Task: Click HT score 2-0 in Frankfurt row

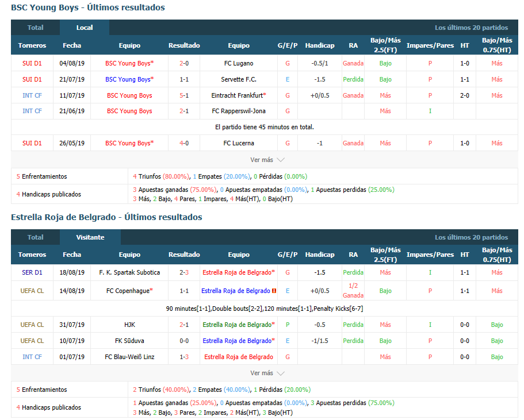Action: [465, 95]
